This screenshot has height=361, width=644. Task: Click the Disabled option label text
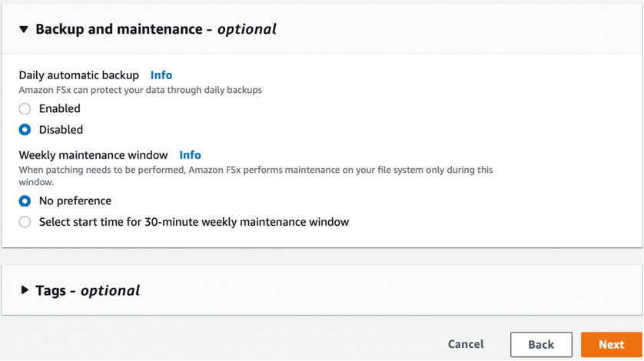[61, 130]
